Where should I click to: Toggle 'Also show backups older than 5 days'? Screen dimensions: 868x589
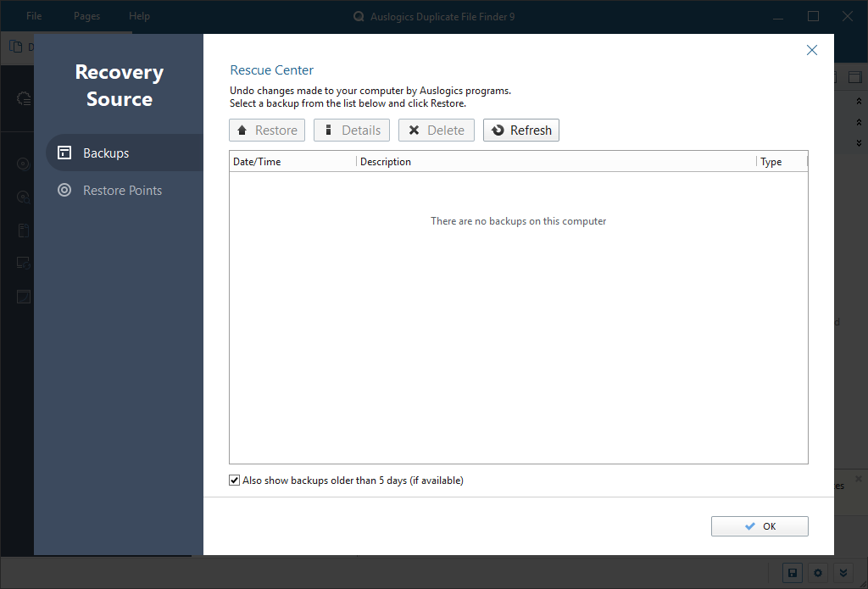coord(234,481)
